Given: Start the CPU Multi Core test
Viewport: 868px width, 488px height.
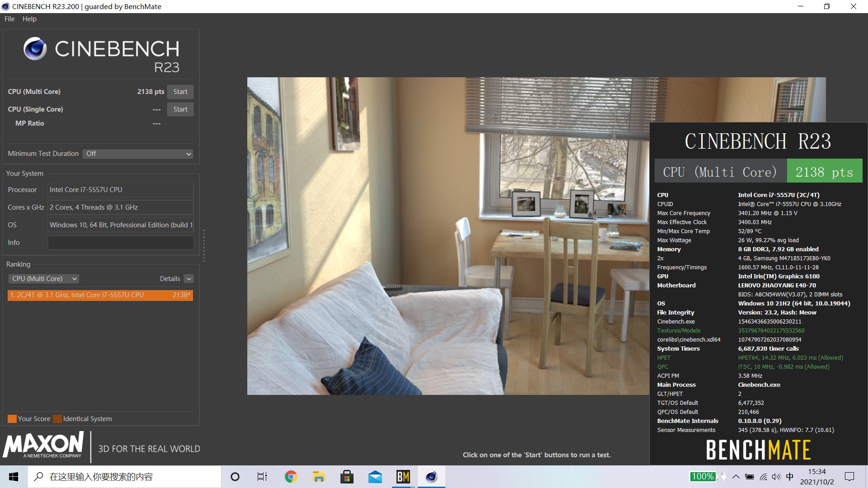Looking at the screenshot, I should pyautogui.click(x=180, y=92).
